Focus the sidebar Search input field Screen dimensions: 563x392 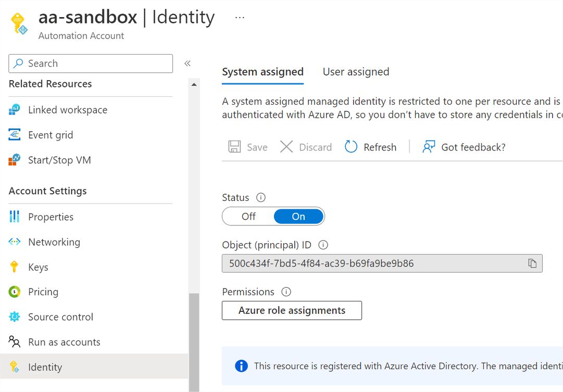pos(91,64)
